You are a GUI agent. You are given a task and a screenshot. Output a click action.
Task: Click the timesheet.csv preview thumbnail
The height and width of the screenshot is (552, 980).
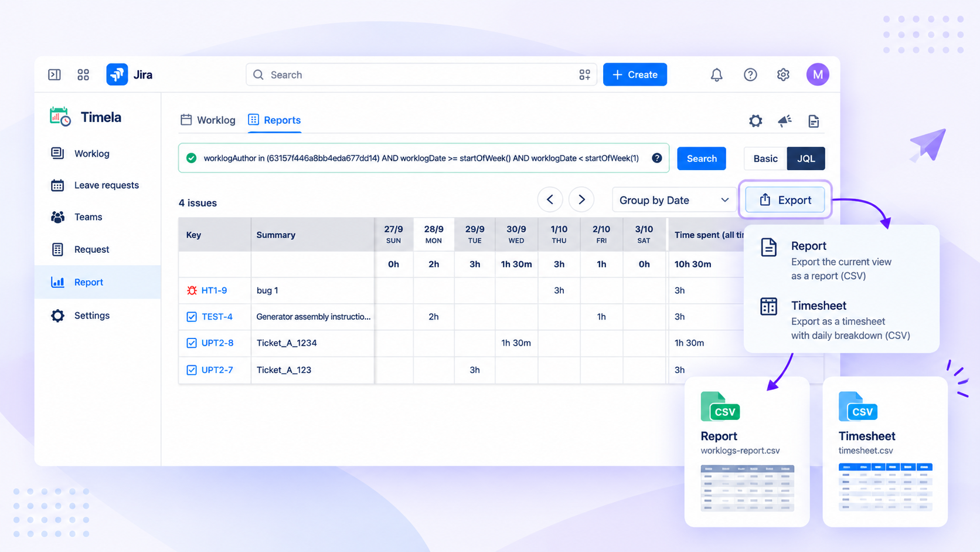[x=885, y=487]
